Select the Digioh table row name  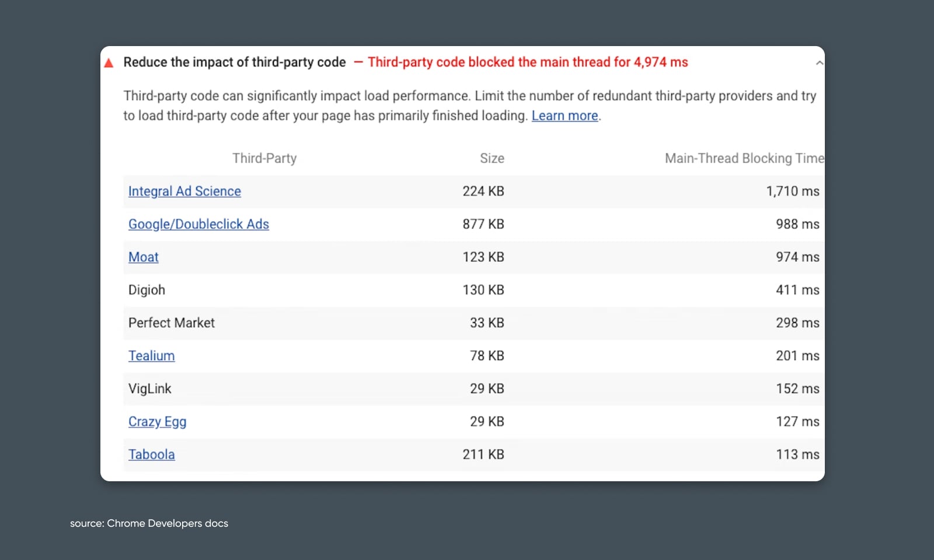point(147,290)
